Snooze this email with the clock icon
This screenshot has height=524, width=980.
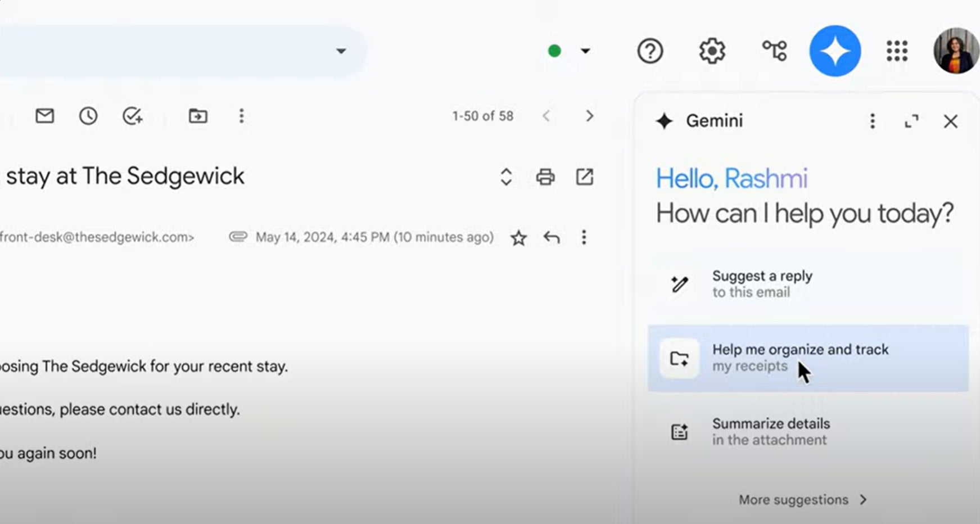88,116
